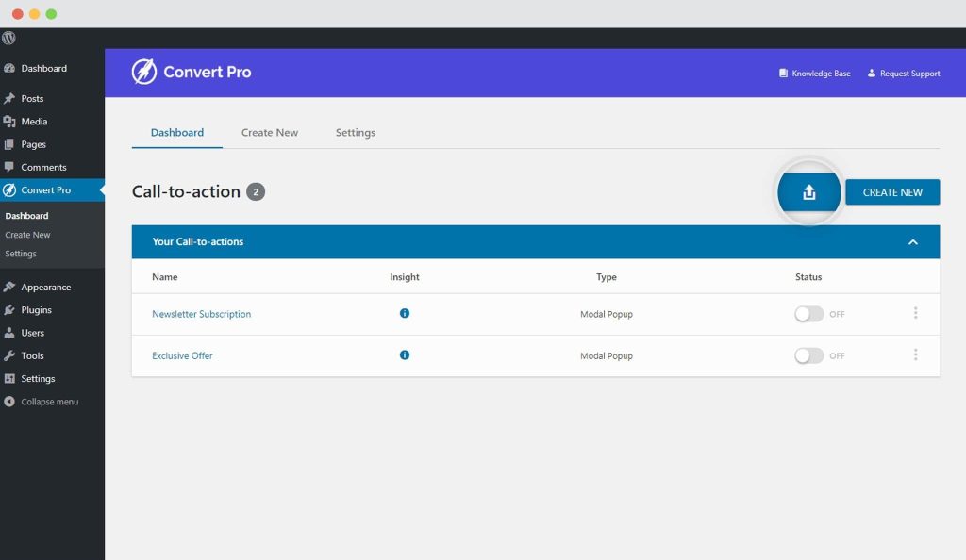Viewport: 966px width, 560px height.
Task: Click Request Support link
Action: (904, 74)
